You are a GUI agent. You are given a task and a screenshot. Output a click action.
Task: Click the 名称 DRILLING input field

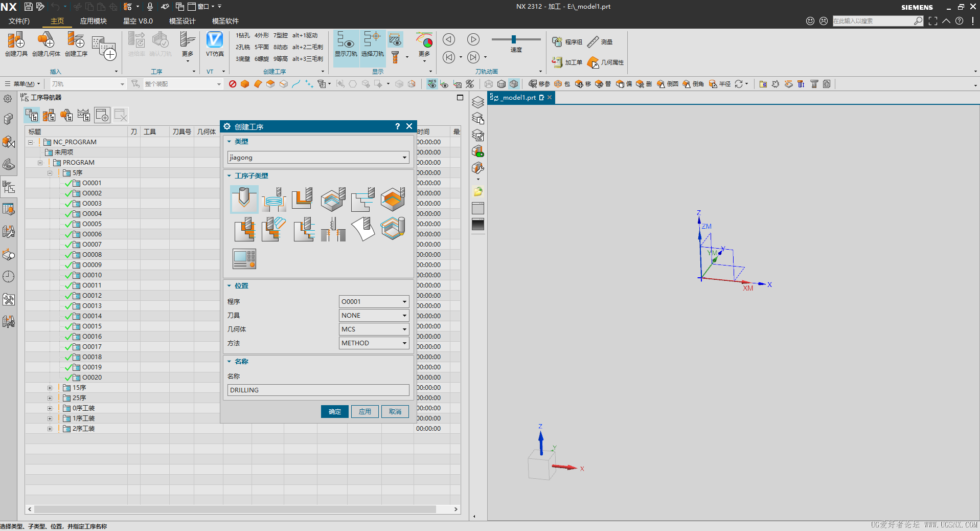[318, 390]
